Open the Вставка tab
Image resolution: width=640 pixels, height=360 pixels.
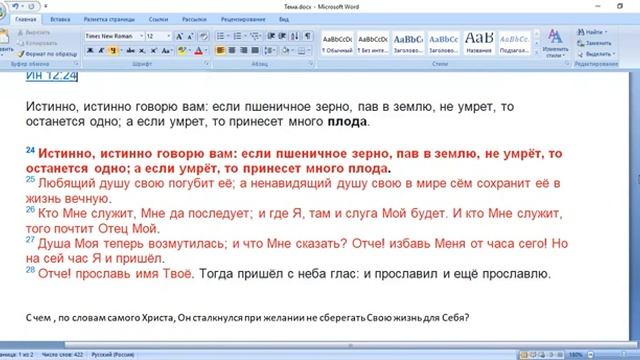[x=60, y=19]
